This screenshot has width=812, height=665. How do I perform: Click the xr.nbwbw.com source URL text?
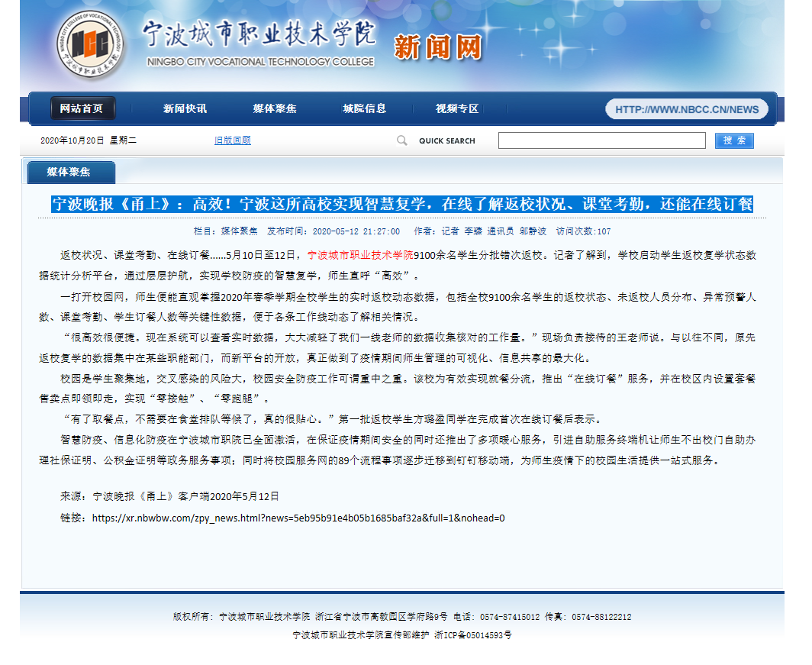pyautogui.click(x=298, y=518)
